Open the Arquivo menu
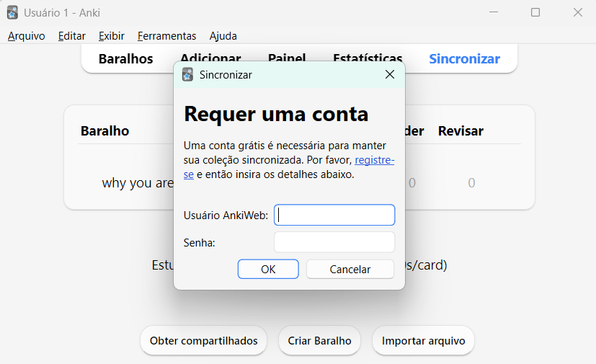596x364 pixels. (27, 36)
